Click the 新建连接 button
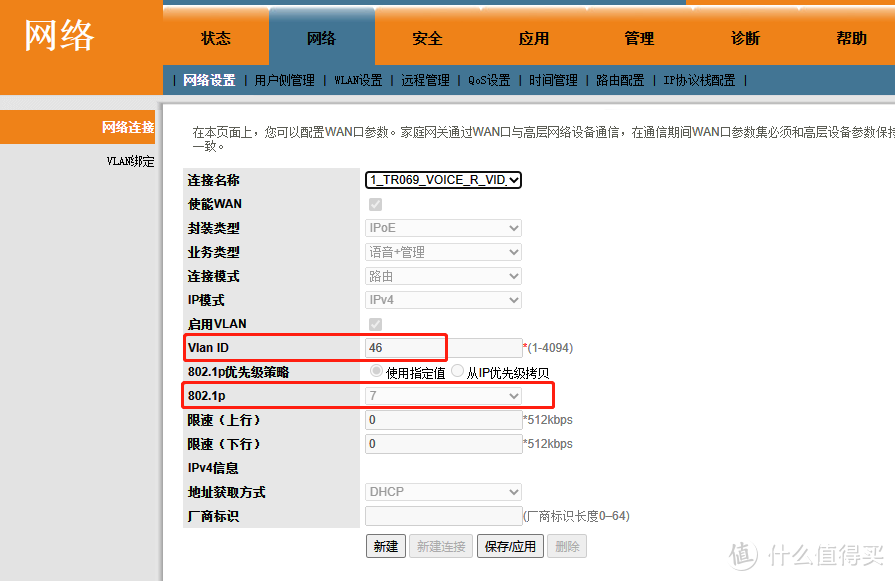The image size is (895, 581). 441,546
